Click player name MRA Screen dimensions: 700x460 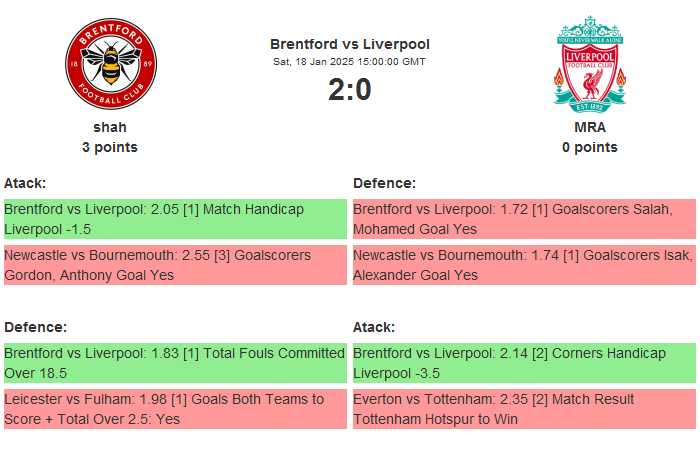(589, 127)
